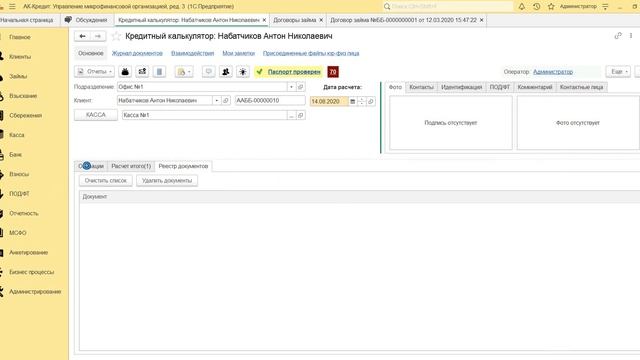640x360 pixels.
Task: Click the Дата расчета date field
Action: [x=329, y=101]
